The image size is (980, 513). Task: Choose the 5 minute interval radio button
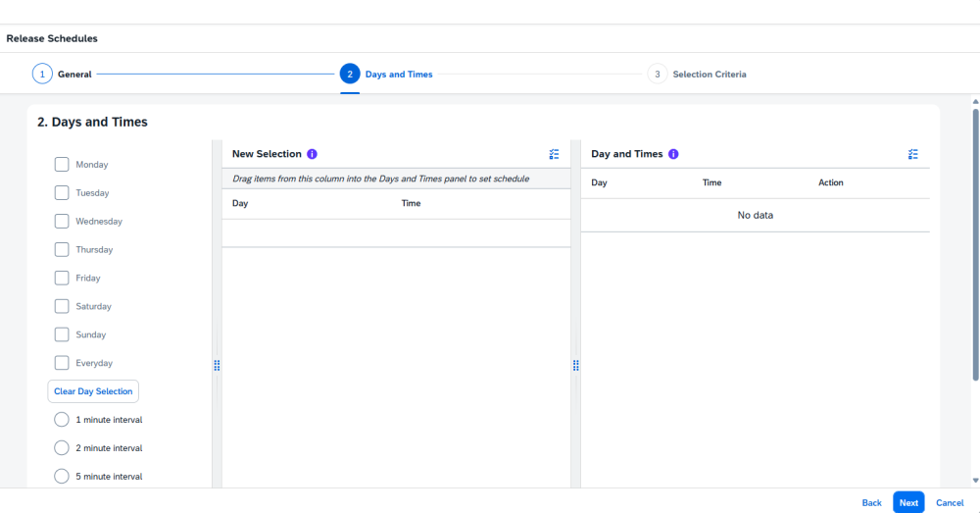click(x=62, y=477)
